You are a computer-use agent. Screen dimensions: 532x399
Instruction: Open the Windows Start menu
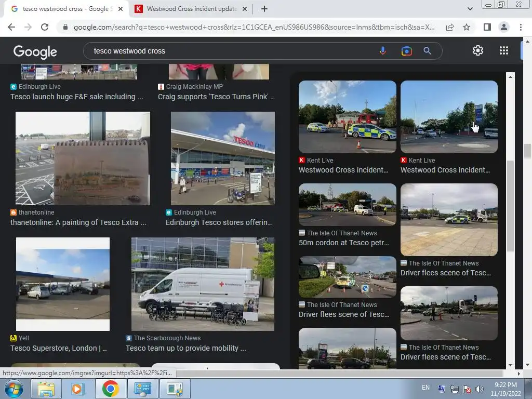tap(14, 389)
